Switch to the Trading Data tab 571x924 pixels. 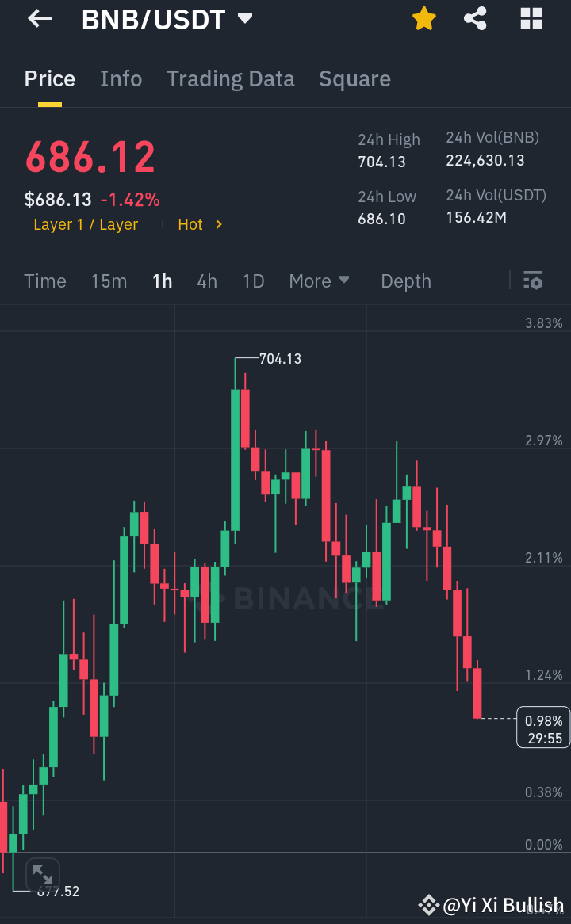[x=230, y=78]
